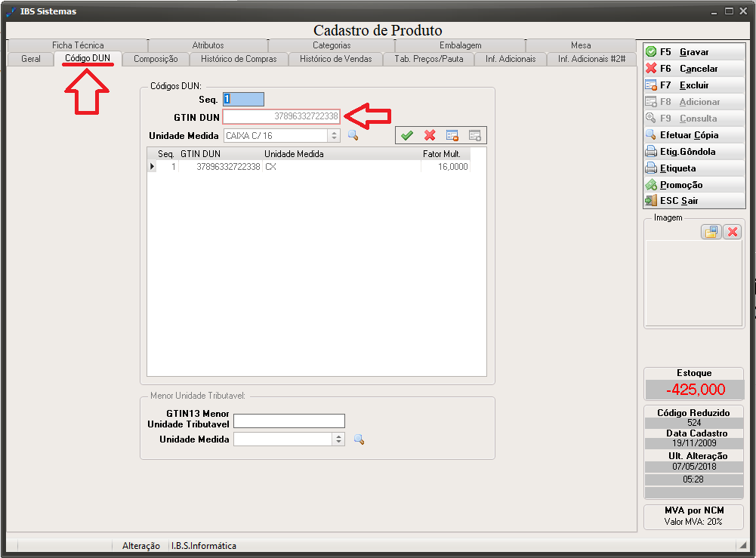Click the row indicator arrow in grid
The width and height of the screenshot is (756, 558).
tap(152, 167)
